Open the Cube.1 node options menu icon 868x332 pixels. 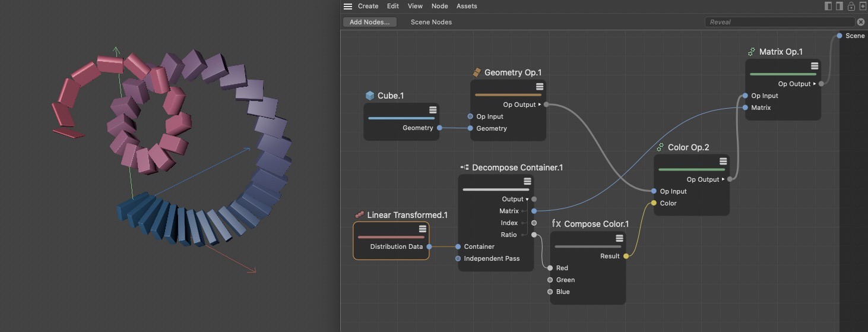coord(433,110)
